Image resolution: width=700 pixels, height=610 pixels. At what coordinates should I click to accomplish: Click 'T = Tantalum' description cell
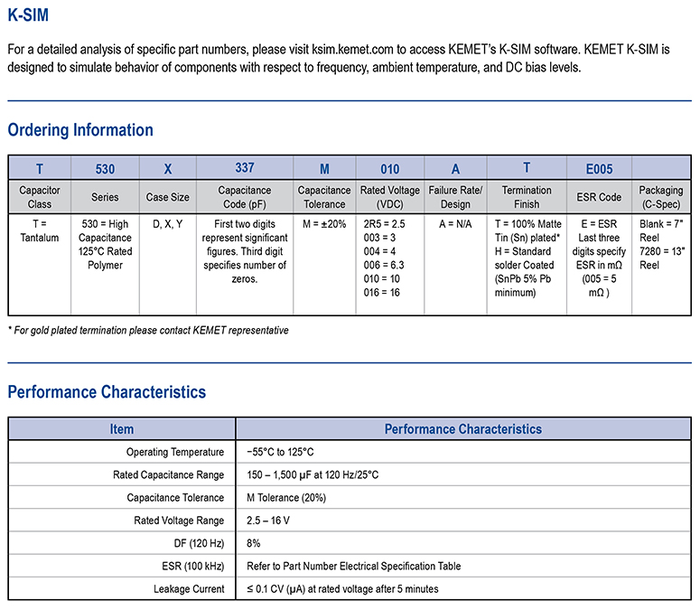tap(40, 230)
